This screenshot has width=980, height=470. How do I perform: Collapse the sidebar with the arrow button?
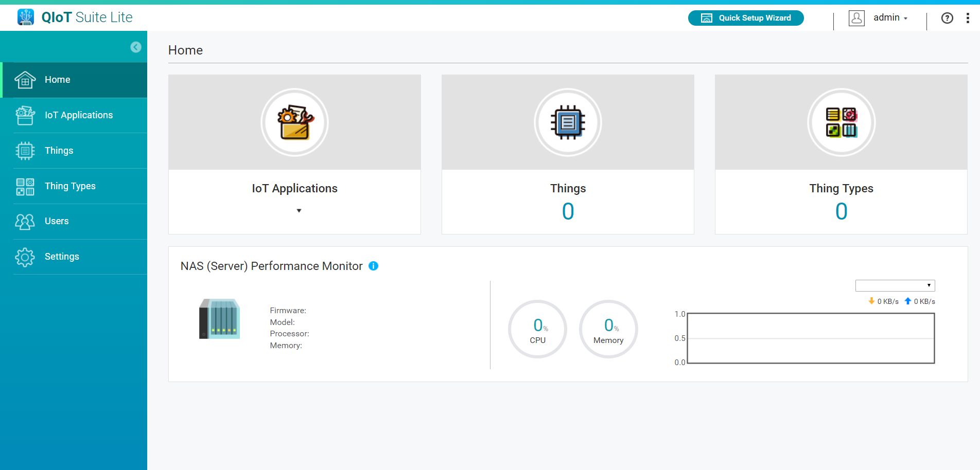pyautogui.click(x=136, y=47)
